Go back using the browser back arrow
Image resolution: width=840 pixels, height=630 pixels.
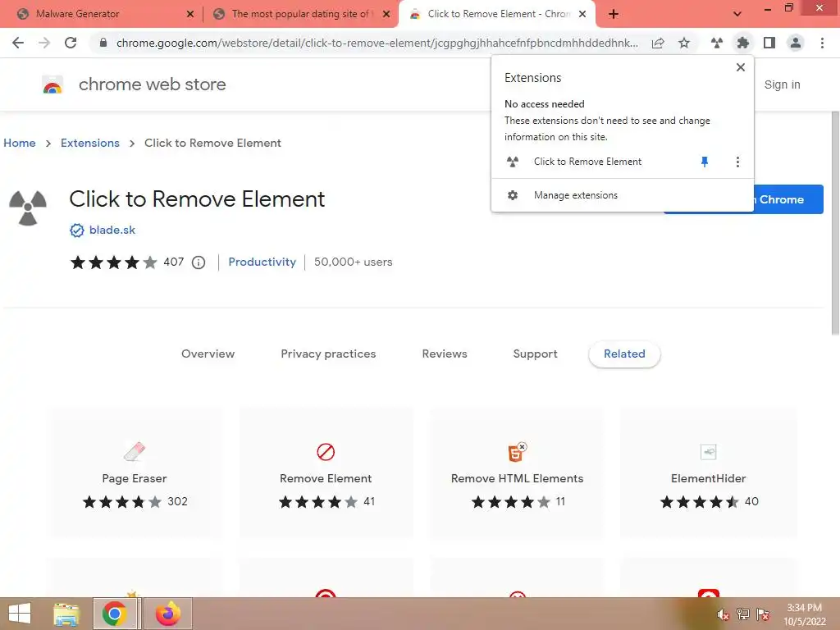[x=18, y=43]
